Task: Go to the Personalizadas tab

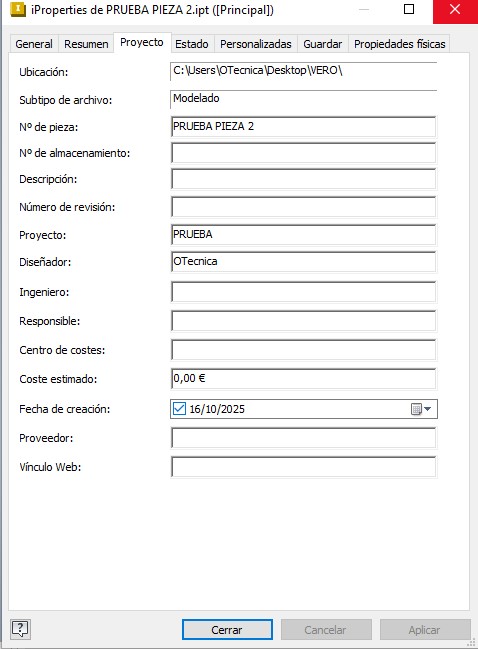Action: click(256, 44)
